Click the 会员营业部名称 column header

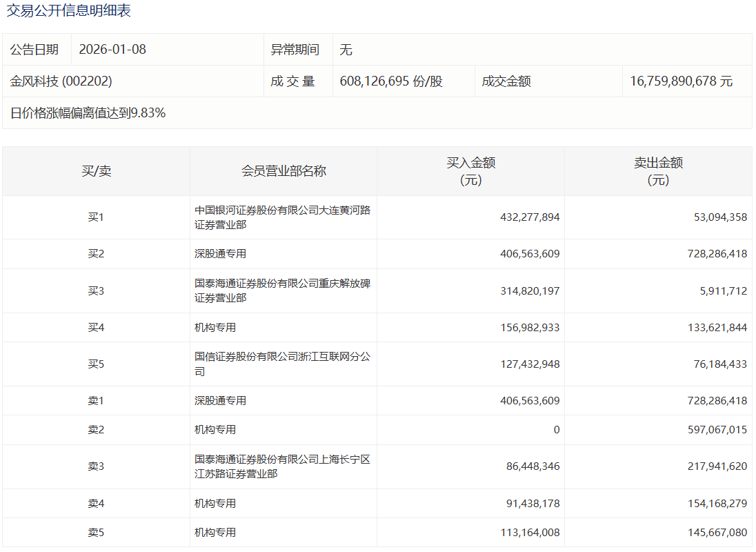283,171
